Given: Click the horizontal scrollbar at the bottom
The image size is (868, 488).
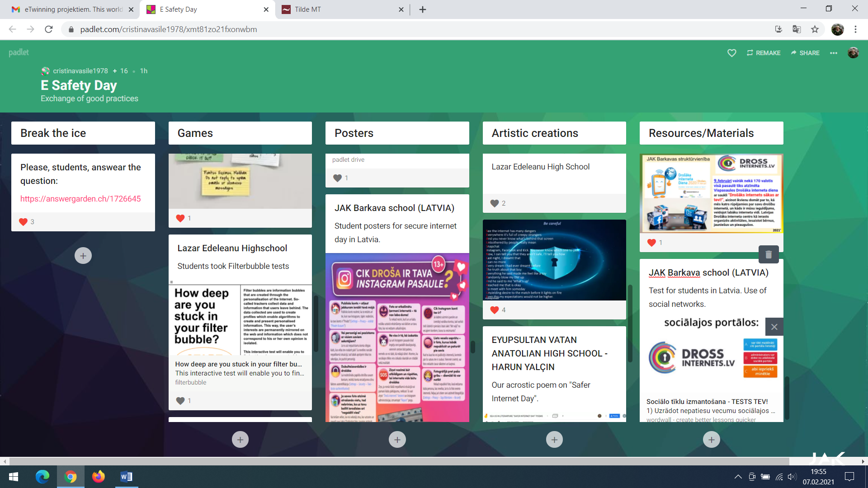Looking at the screenshot, I should coord(398,461).
